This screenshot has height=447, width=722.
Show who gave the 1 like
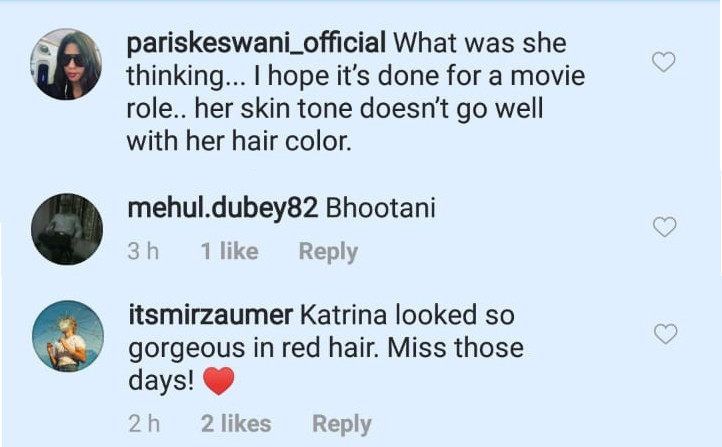tap(229, 251)
